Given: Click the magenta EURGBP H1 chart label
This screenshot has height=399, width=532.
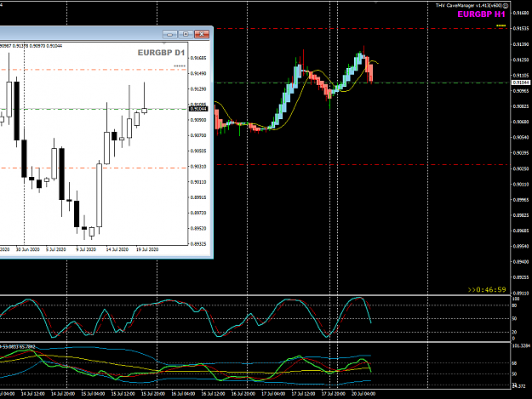Looking at the screenshot, I should 481,14.
